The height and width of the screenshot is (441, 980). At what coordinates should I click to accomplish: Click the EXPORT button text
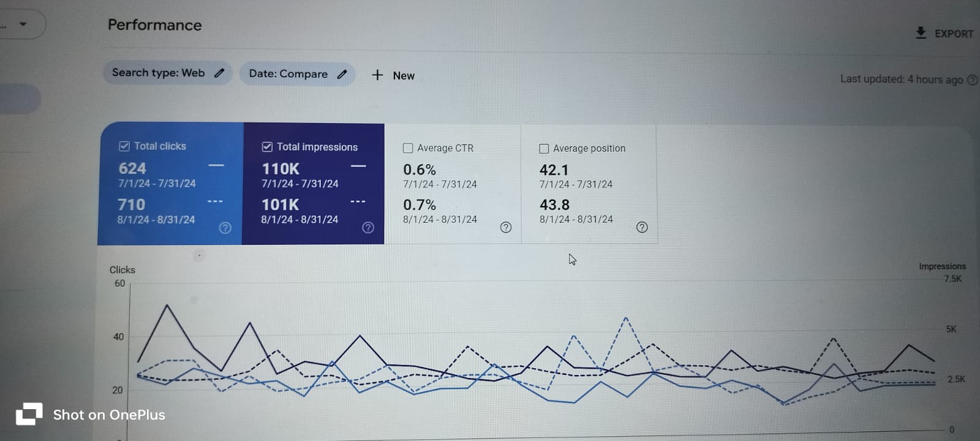(954, 34)
